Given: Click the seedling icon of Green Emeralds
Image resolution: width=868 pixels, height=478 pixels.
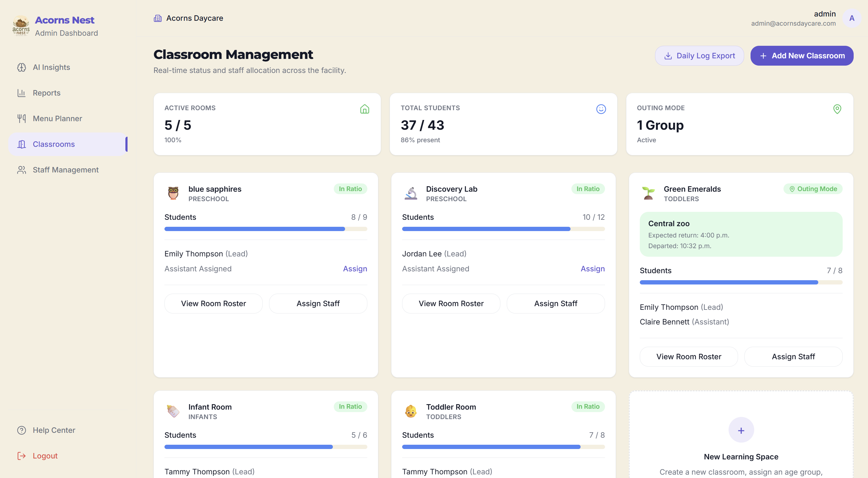Looking at the screenshot, I should coord(648,193).
